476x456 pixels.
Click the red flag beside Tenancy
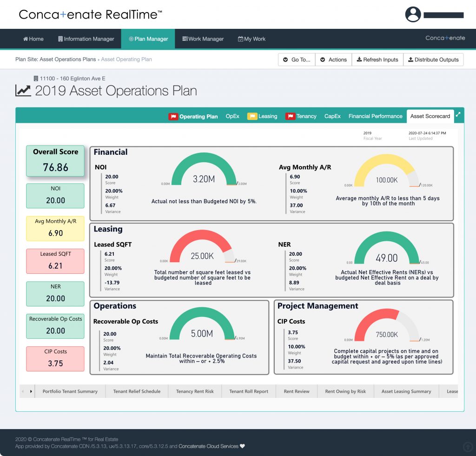point(290,116)
